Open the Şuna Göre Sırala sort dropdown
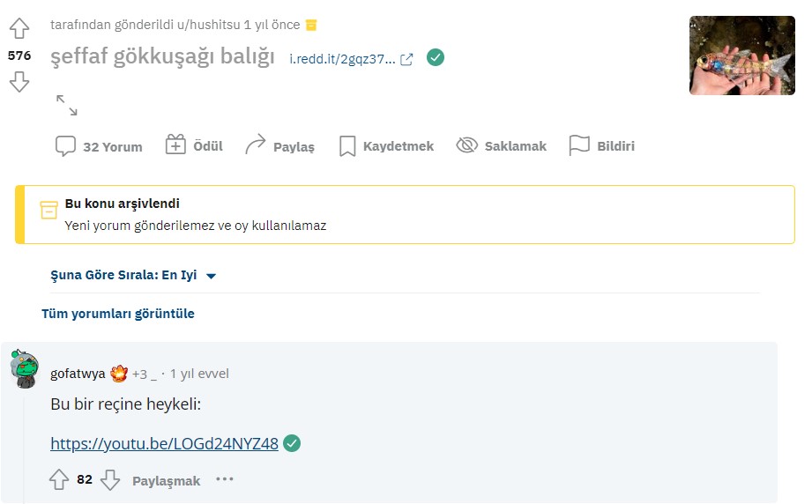 click(133, 275)
